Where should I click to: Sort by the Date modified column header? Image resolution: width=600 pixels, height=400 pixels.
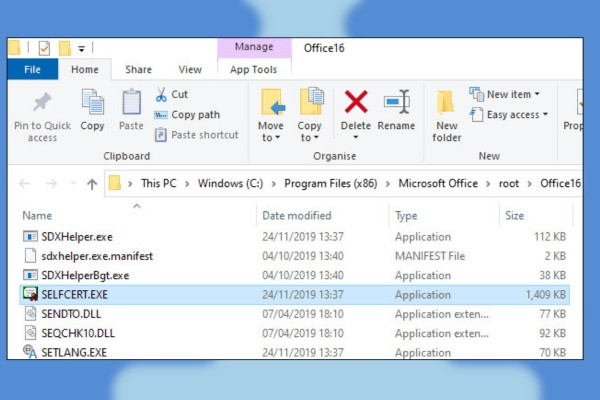(297, 216)
